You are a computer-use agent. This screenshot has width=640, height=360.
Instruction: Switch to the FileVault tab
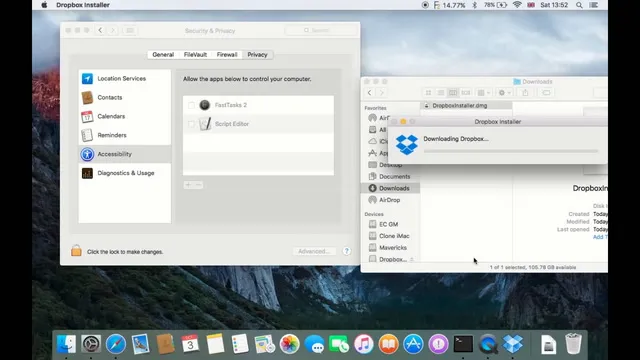[195, 55]
